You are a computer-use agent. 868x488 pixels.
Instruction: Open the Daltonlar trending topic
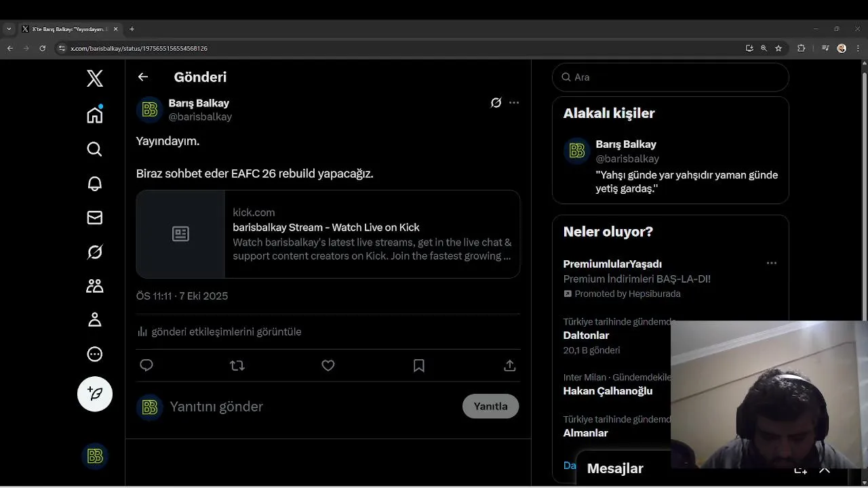[586, 335]
